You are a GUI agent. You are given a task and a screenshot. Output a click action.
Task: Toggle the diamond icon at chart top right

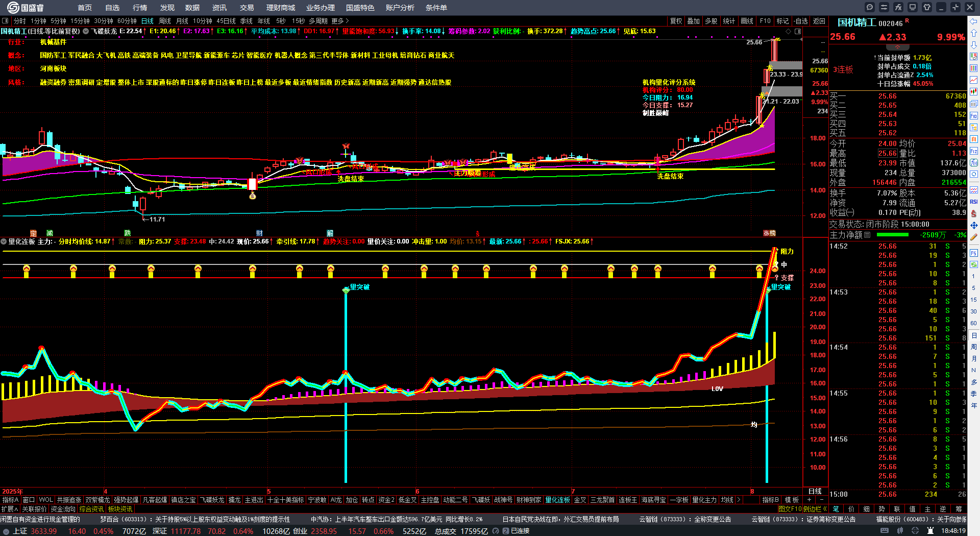[788, 31]
